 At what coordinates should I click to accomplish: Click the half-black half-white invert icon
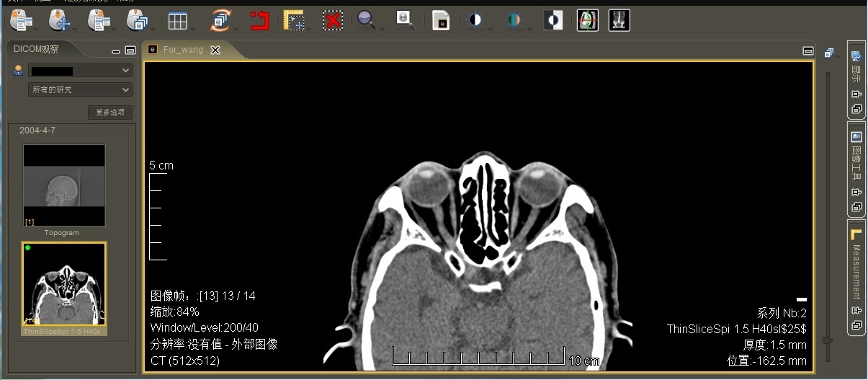[x=552, y=21]
